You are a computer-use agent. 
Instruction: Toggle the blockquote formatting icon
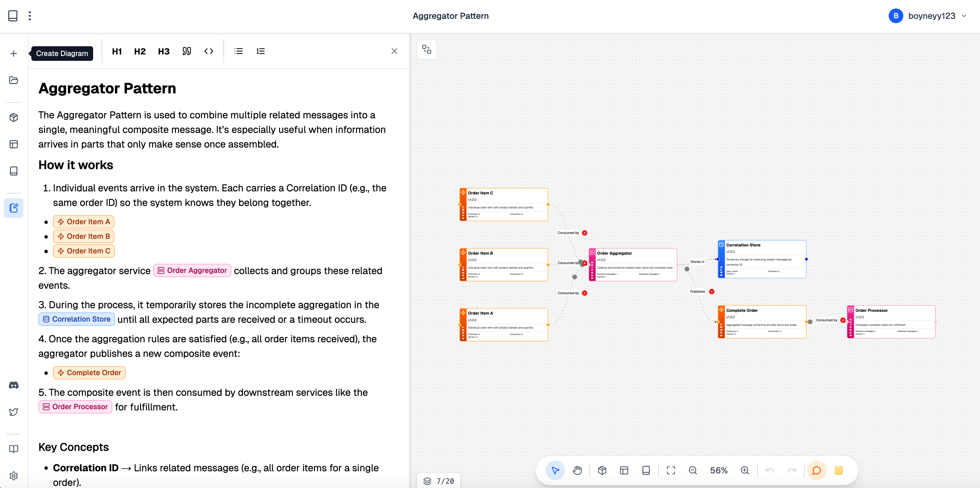click(x=186, y=51)
